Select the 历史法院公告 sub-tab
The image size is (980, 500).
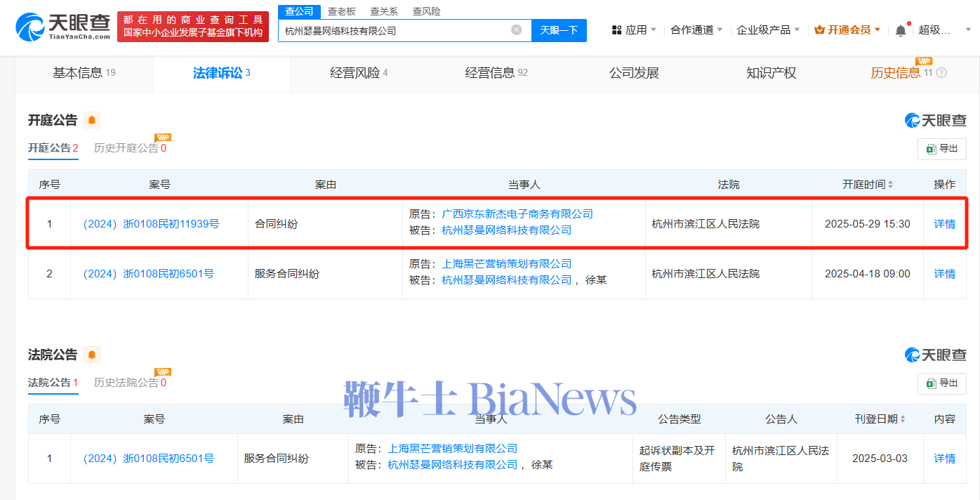(131, 383)
